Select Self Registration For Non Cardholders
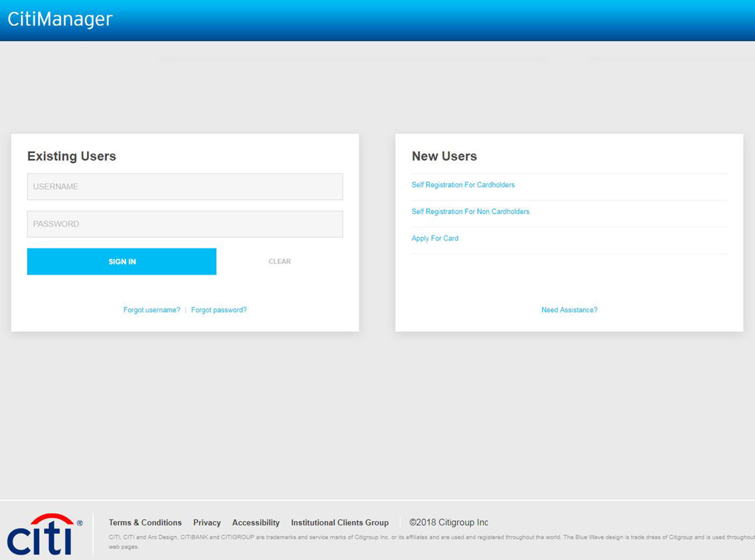 471,212
